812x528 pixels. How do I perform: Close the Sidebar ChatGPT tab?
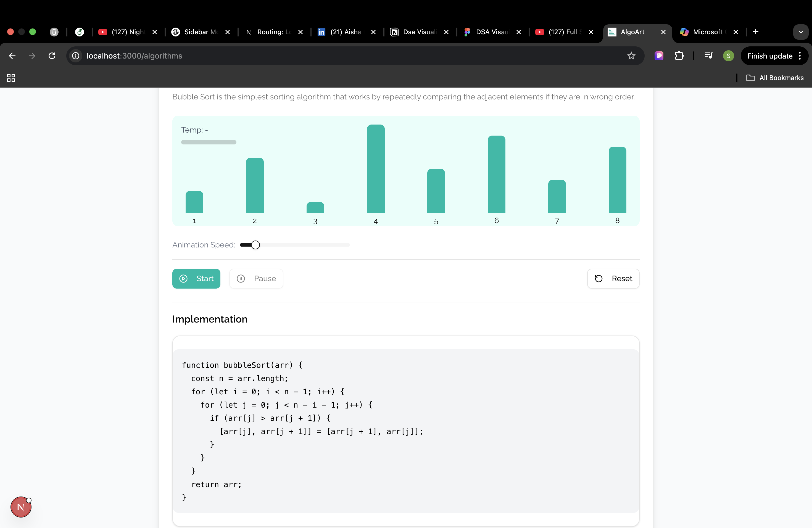(x=228, y=32)
